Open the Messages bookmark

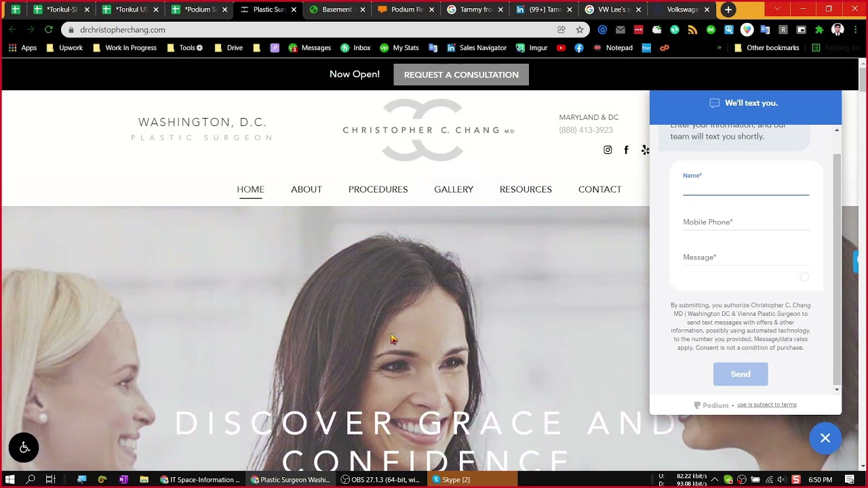310,48
